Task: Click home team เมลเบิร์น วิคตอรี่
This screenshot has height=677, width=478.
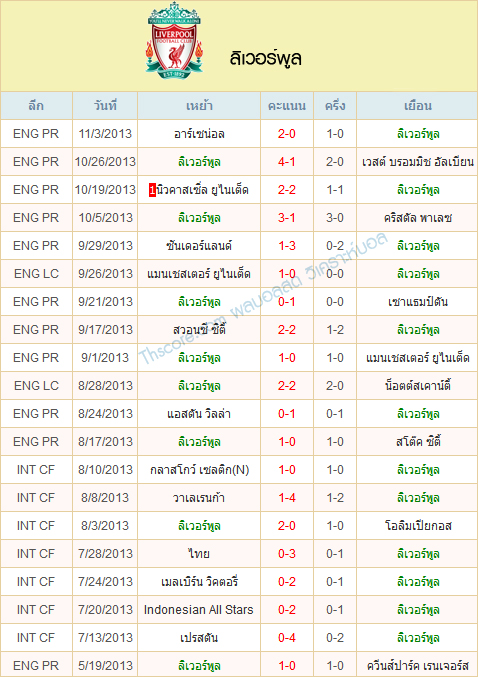Action: pos(199,582)
